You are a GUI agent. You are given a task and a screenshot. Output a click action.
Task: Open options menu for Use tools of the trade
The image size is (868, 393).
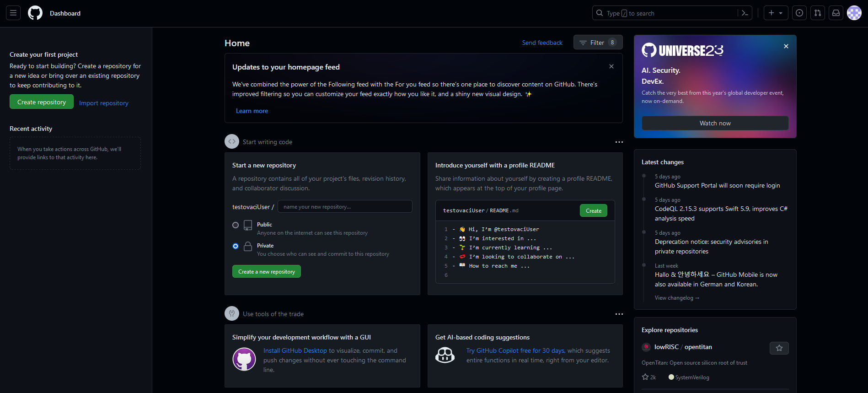[x=619, y=314]
